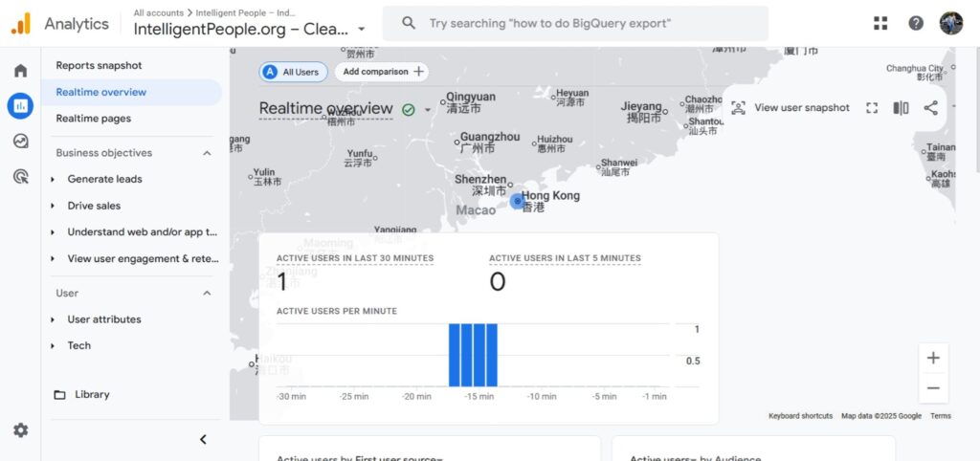
Task: Toggle the compare view icon
Action: coord(901,108)
